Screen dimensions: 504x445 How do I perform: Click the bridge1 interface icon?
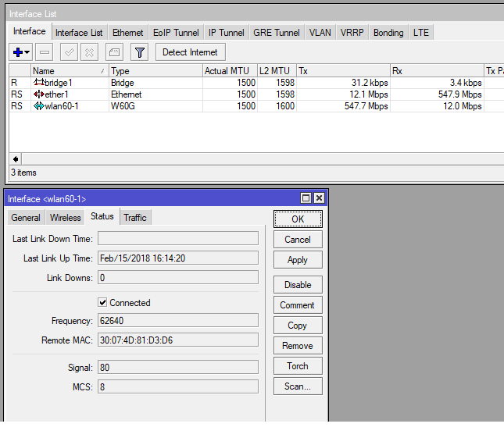click(x=39, y=83)
